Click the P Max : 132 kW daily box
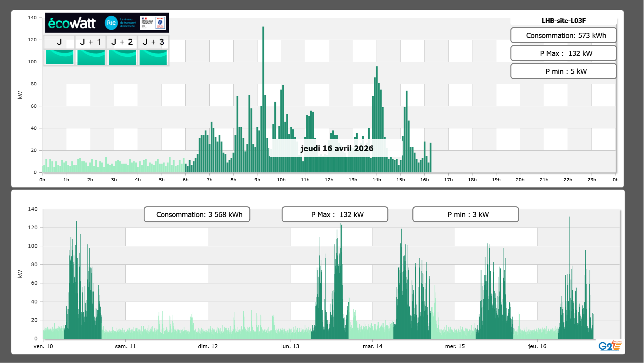Viewport: 644px width, 363px height. click(x=563, y=53)
